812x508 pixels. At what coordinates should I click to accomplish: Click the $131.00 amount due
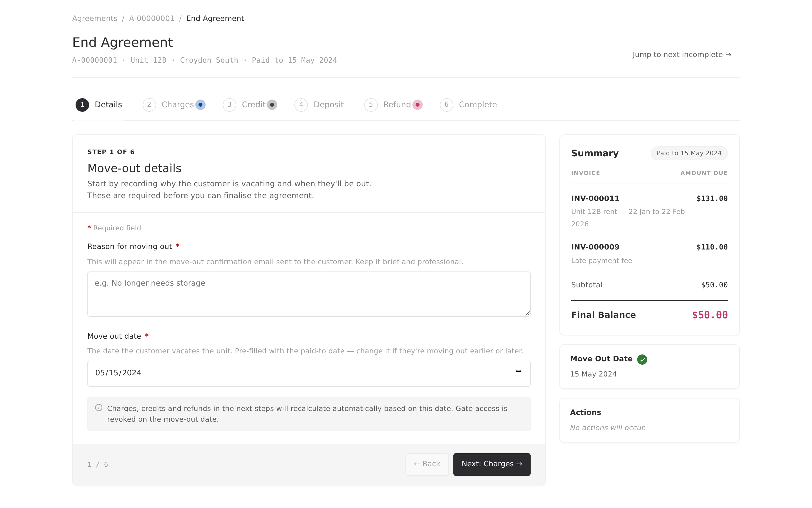pyautogui.click(x=712, y=199)
